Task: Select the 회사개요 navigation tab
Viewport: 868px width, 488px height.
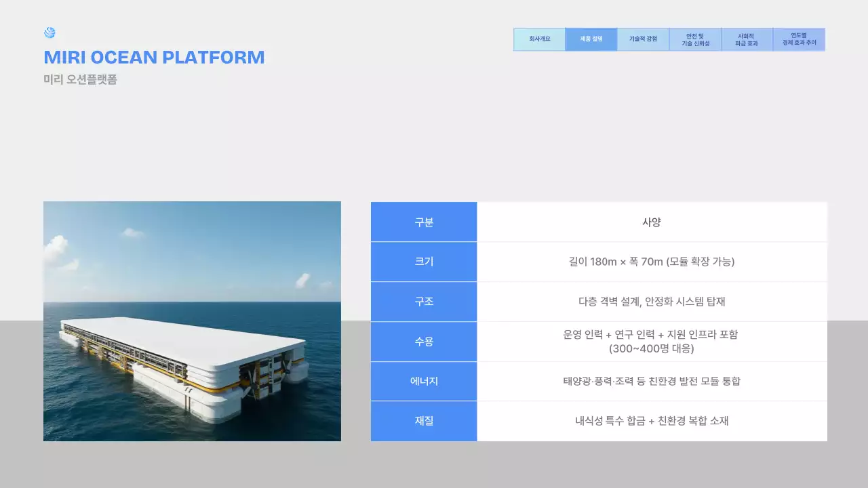Action: [539, 39]
